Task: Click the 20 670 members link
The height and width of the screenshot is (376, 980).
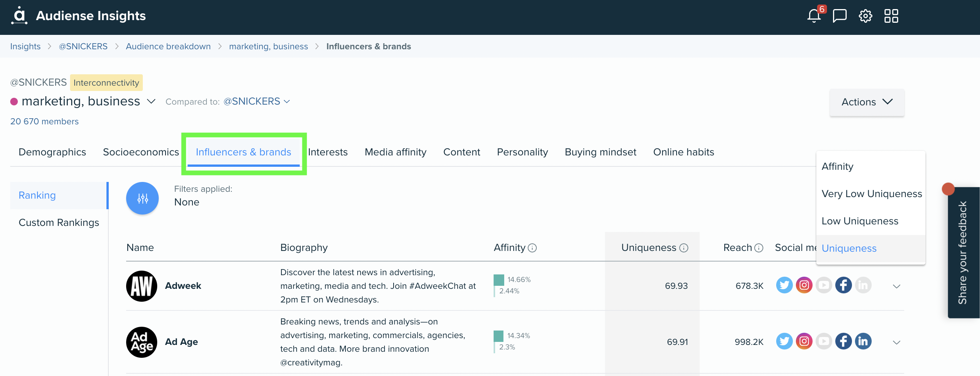Action: 44,122
